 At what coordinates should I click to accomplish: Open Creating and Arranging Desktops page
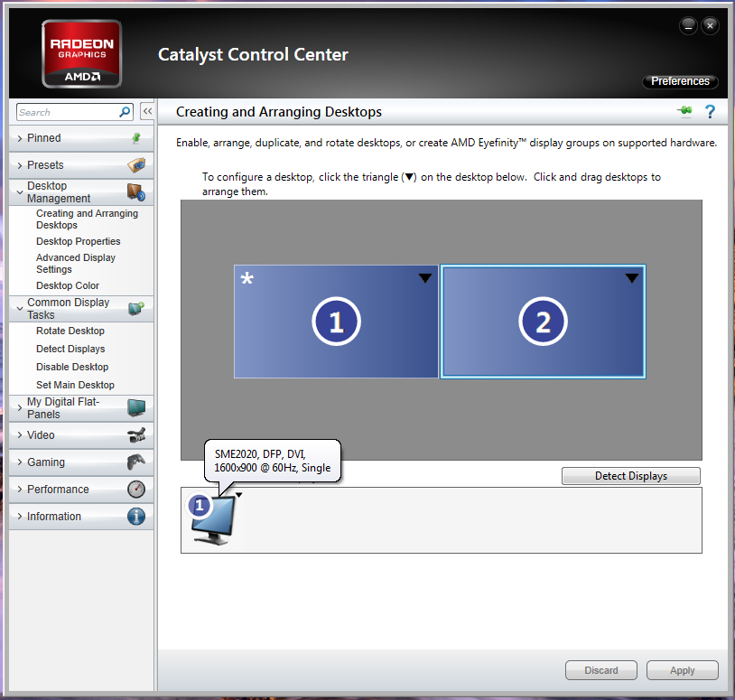(88, 219)
